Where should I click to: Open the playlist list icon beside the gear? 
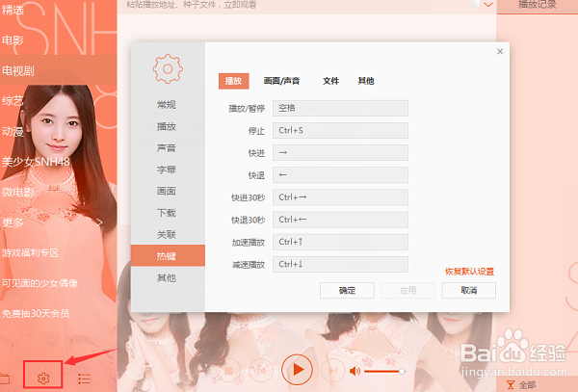[x=85, y=379]
